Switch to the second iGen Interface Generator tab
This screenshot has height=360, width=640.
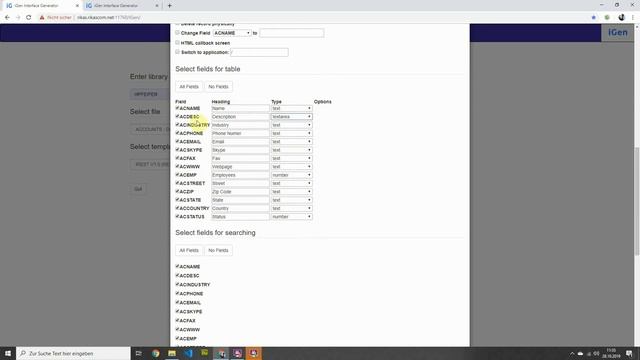tap(121, 6)
